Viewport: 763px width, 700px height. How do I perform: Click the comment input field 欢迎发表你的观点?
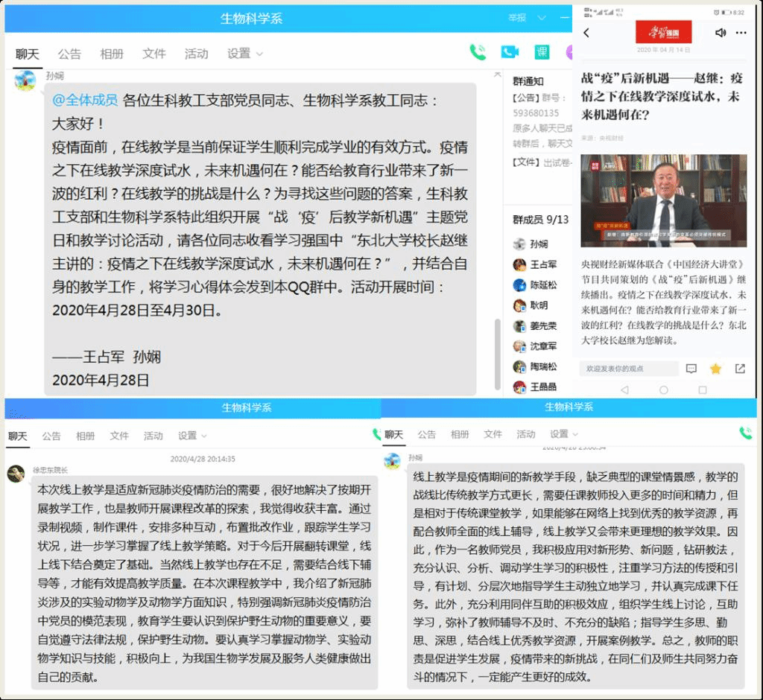628,369
